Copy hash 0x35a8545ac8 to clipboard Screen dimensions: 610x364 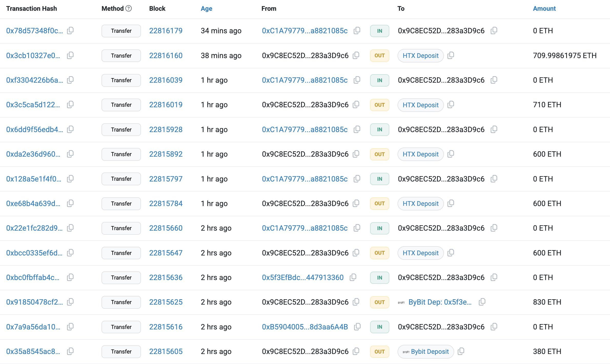pos(70,351)
